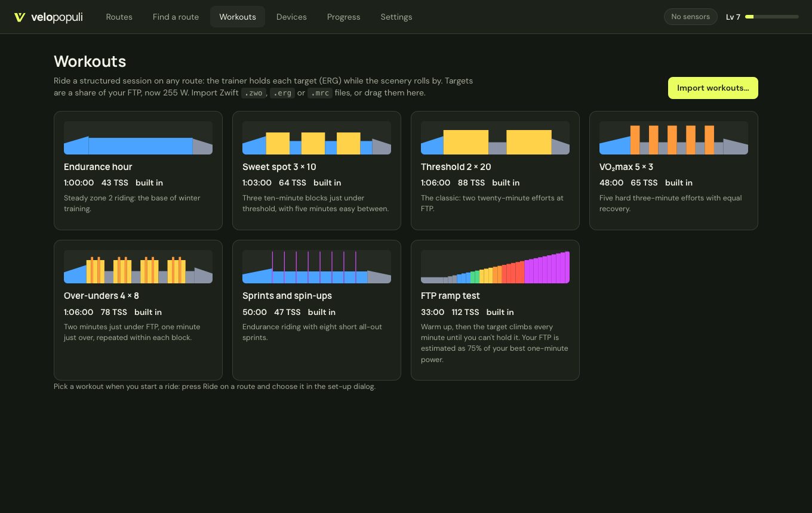Click the 50:00 duration
Screen dimensions: 812x513
pyautogui.click(x=254, y=312)
